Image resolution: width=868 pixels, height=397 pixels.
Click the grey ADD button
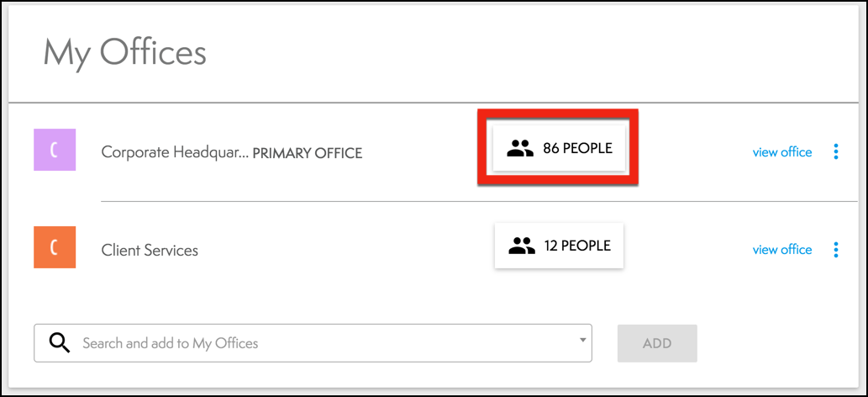click(657, 343)
